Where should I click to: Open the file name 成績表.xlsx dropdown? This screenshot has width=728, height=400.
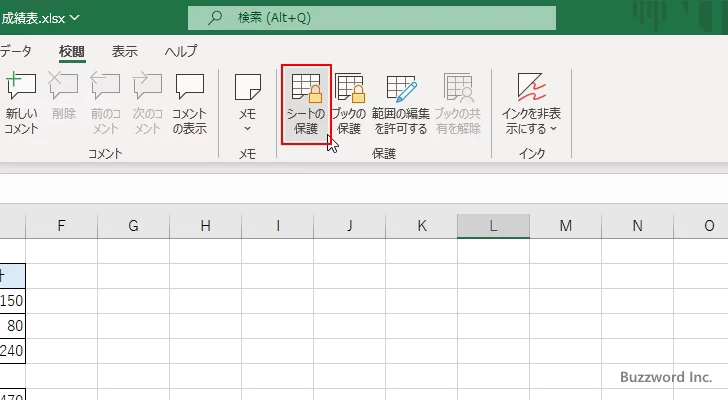(42, 17)
